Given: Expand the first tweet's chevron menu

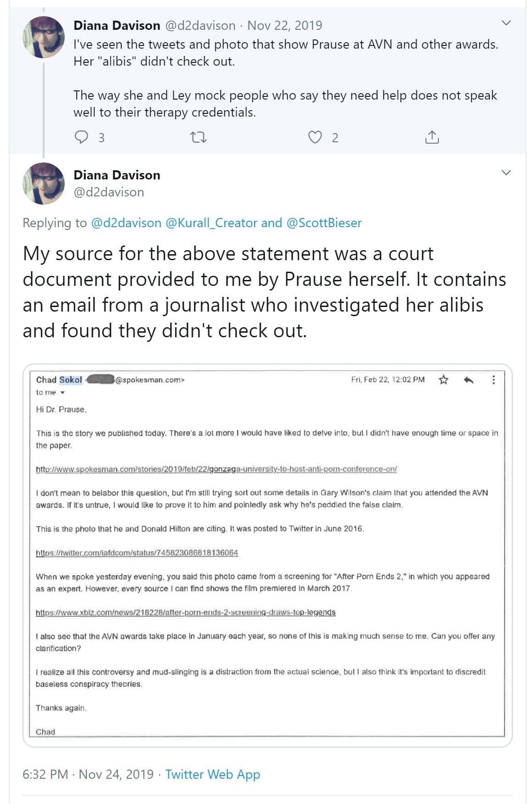Looking at the screenshot, I should coord(506,23).
